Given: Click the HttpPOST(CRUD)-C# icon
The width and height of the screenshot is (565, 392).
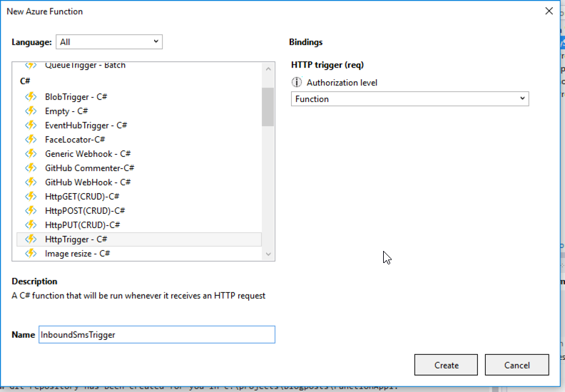Looking at the screenshot, I should click(31, 210).
